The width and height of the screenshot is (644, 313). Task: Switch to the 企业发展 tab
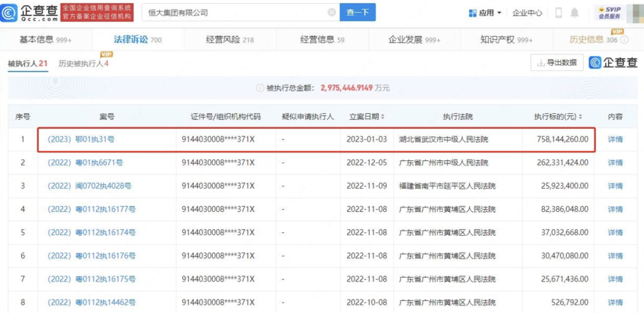(x=415, y=40)
